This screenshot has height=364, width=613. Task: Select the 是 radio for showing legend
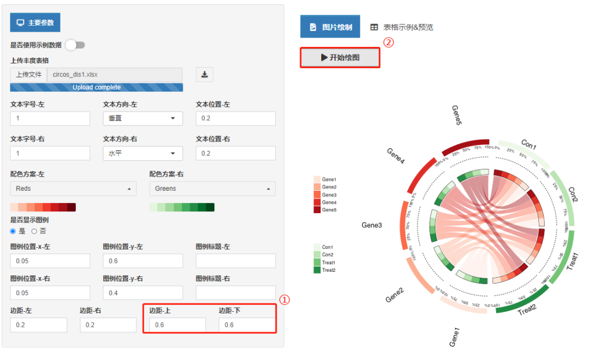click(x=13, y=231)
